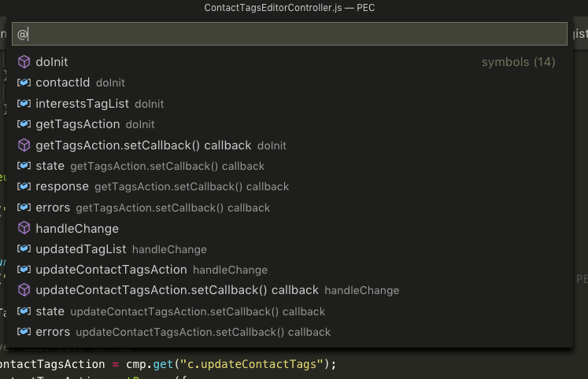Select updatedTagList in handleChange
Image resolution: width=588 pixels, height=379 pixels.
(290, 249)
